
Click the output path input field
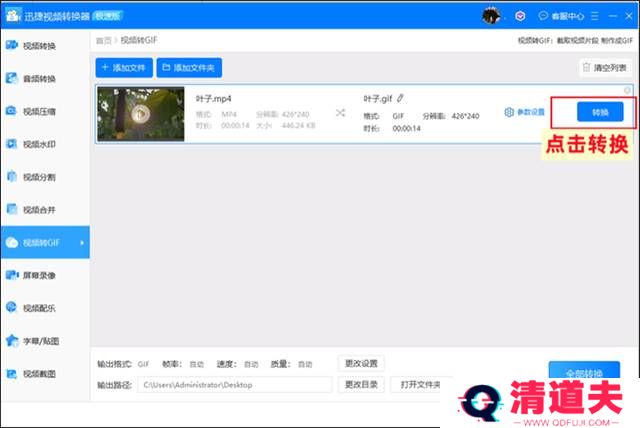coord(235,385)
